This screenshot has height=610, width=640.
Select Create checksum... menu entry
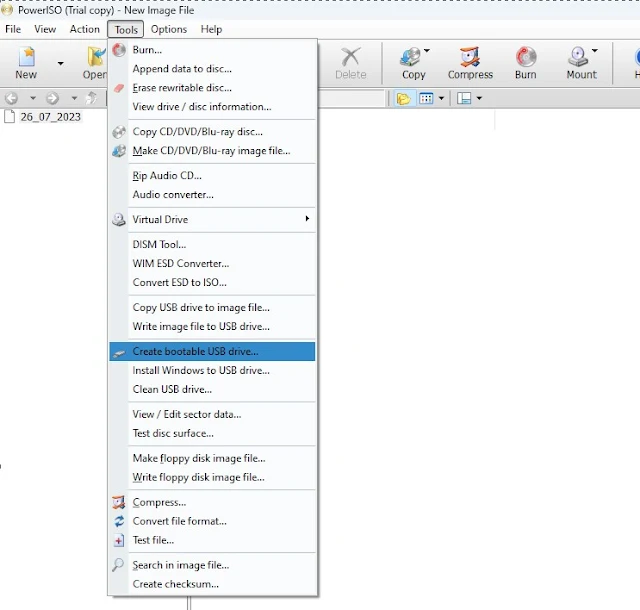pyautogui.click(x=175, y=584)
